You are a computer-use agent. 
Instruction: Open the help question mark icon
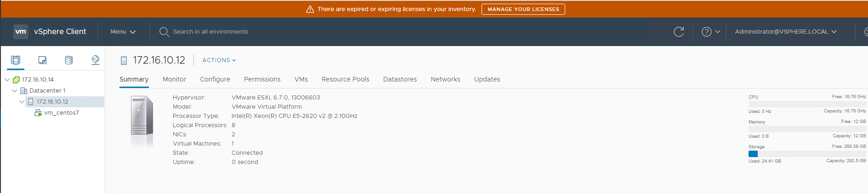[707, 32]
